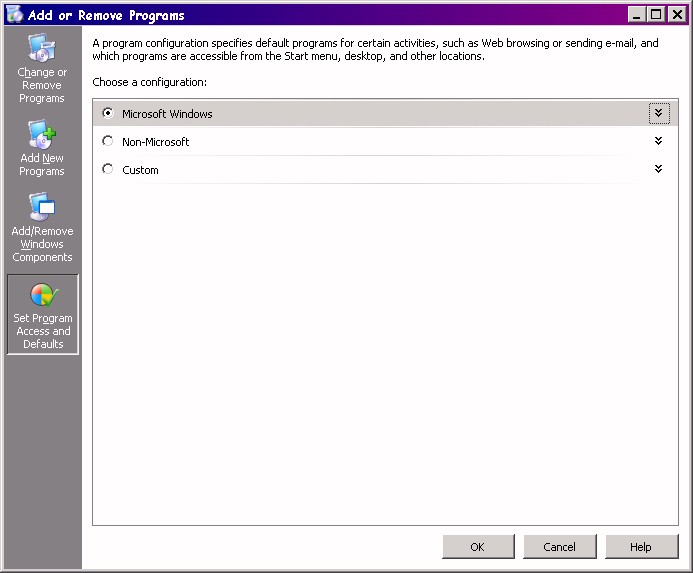Close the Add or Remove Programs window
The image size is (693, 573).
tap(677, 15)
